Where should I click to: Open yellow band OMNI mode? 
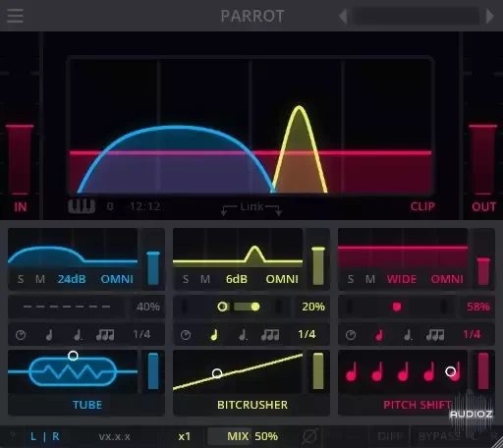(x=282, y=279)
